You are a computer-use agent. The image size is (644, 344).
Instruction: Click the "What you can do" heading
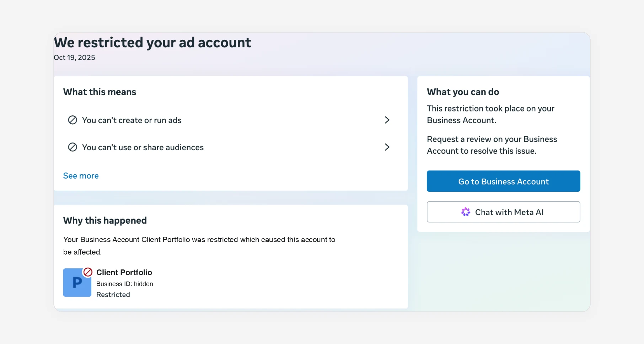click(463, 92)
